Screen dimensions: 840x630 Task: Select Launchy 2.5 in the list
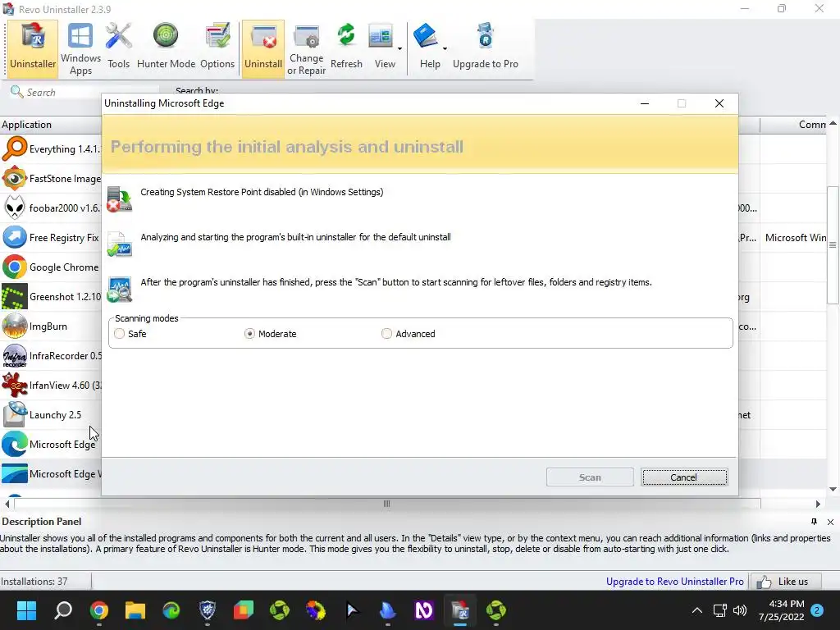tap(51, 414)
